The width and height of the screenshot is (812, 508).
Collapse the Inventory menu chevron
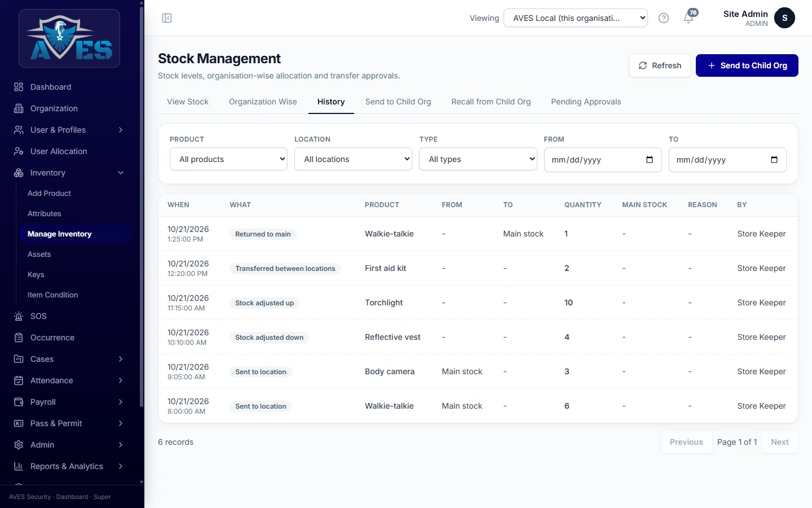click(121, 173)
